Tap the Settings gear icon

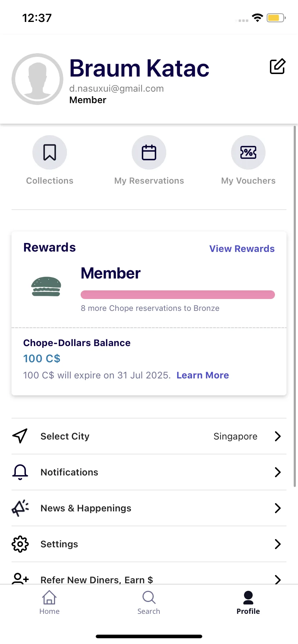[20, 544]
